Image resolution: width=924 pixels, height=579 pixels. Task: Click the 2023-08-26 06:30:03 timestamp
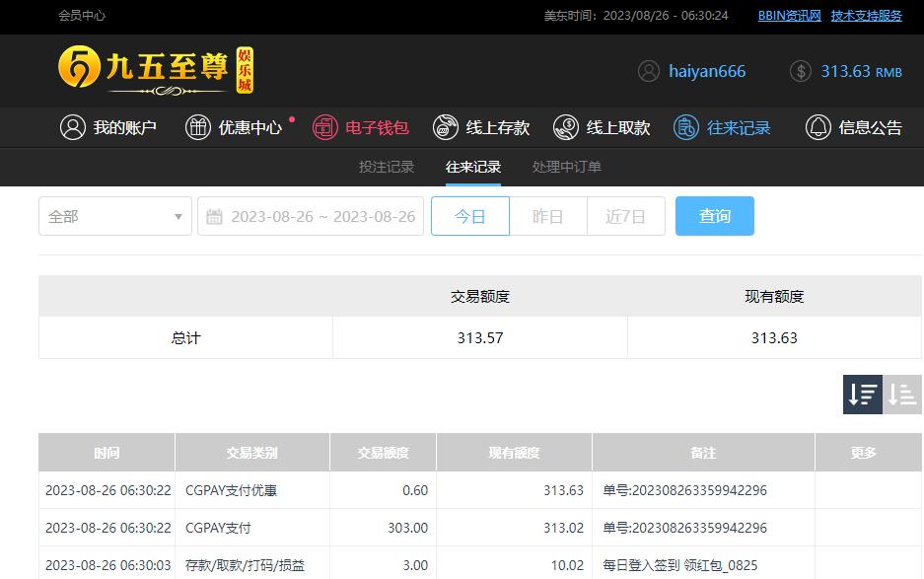[x=107, y=565]
